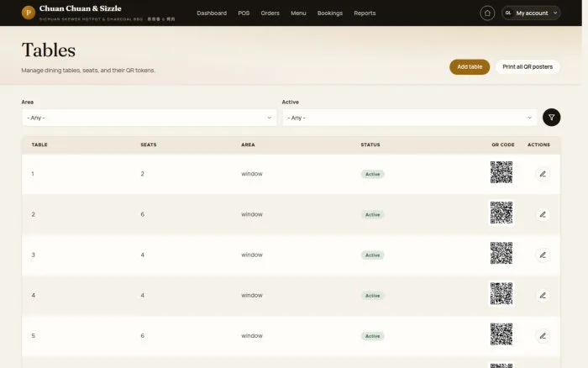Edit table 4 using pencil icon
Image resolution: width=588 pixels, height=368 pixels.
[x=543, y=296]
